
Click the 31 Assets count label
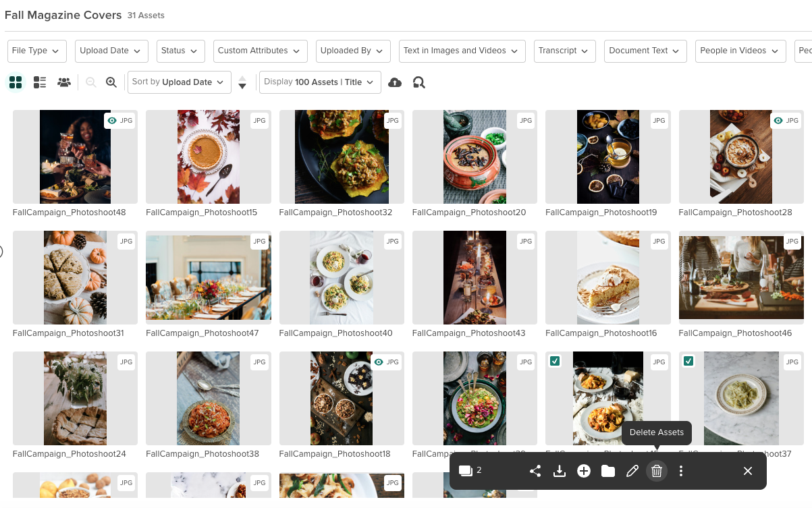click(146, 16)
